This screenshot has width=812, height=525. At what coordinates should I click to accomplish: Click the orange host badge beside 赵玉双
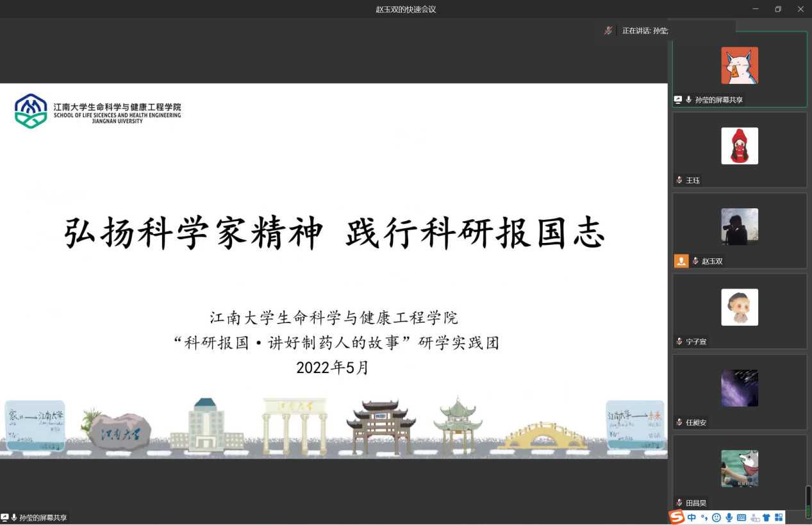click(x=681, y=261)
